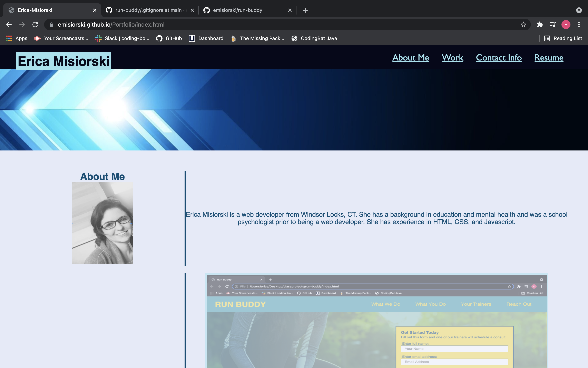Image resolution: width=588 pixels, height=368 pixels.
Task: Open The Missing Pack bookmark
Action: tap(257, 38)
